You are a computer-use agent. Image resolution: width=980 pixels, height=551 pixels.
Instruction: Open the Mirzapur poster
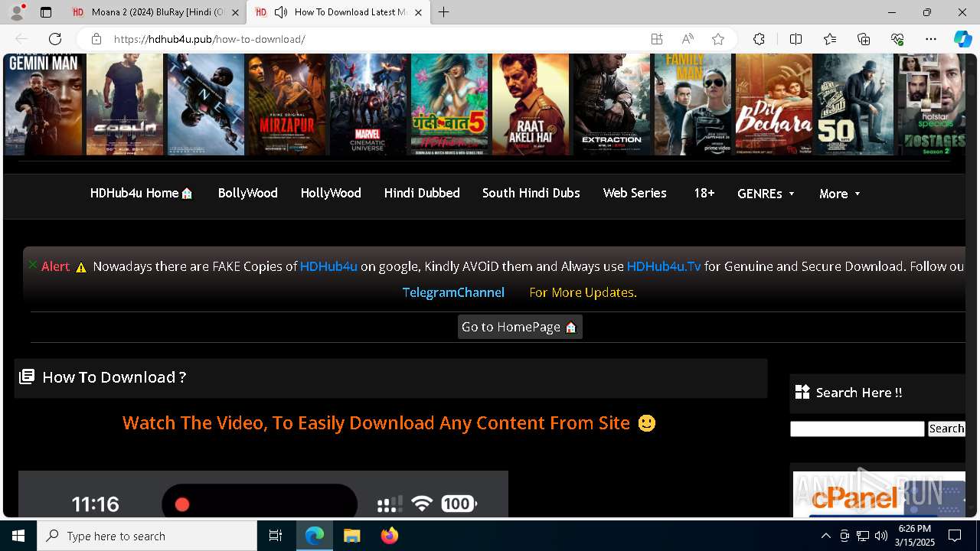click(287, 104)
